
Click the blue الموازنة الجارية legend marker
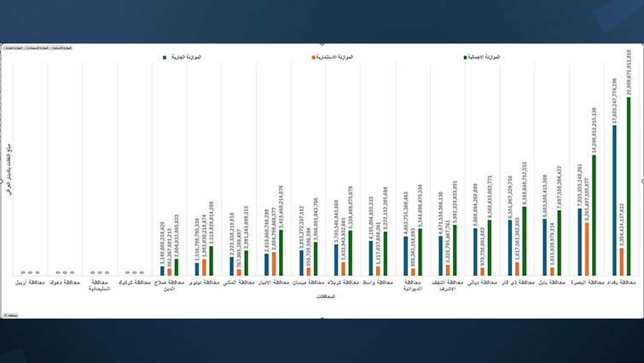pos(164,57)
